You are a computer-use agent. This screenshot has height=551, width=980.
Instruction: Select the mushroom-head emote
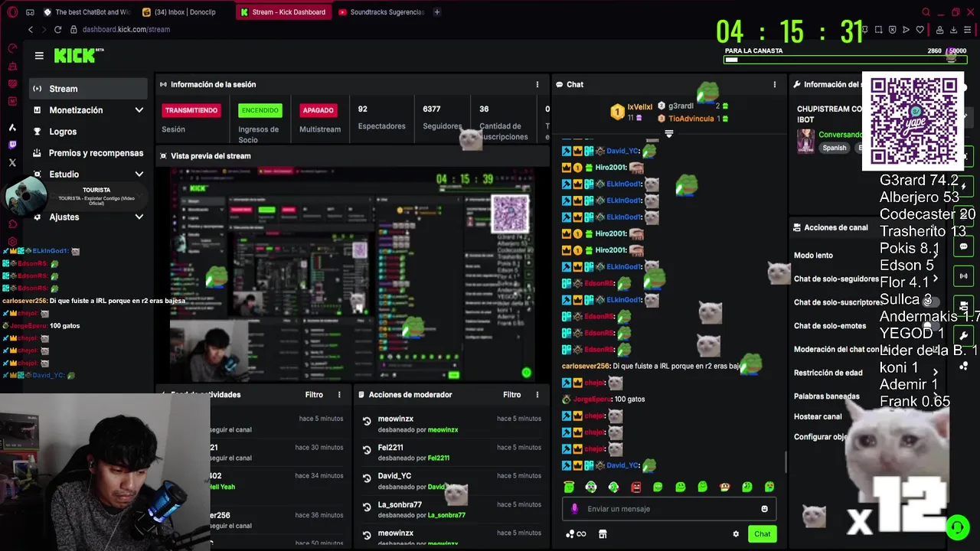[x=725, y=487]
